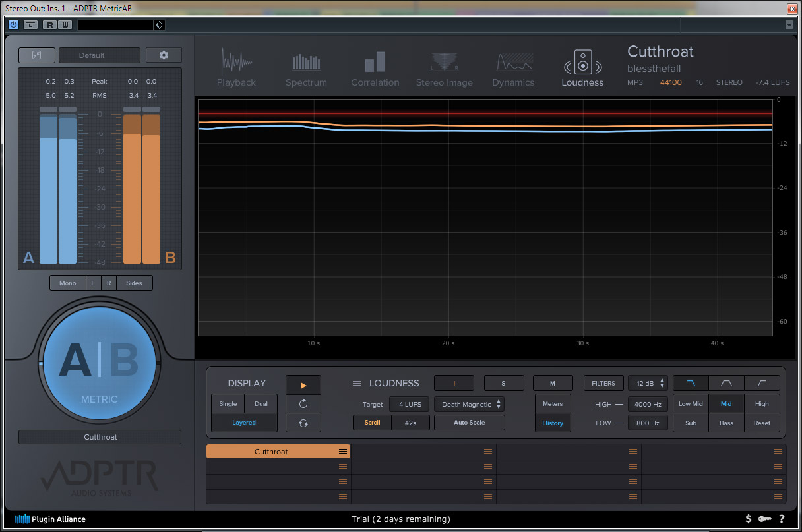Click the 42s history length field
Screen dimensions: 802x532
(411, 423)
